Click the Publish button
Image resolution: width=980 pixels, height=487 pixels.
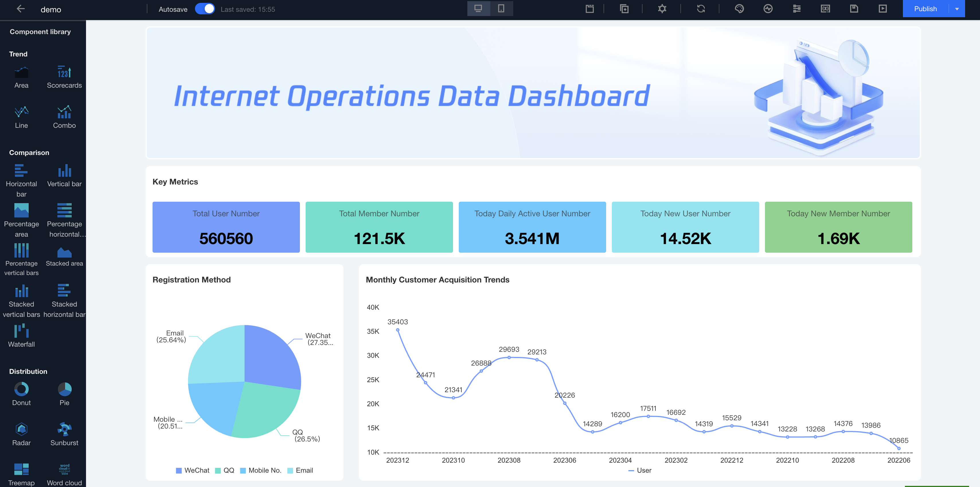925,9
